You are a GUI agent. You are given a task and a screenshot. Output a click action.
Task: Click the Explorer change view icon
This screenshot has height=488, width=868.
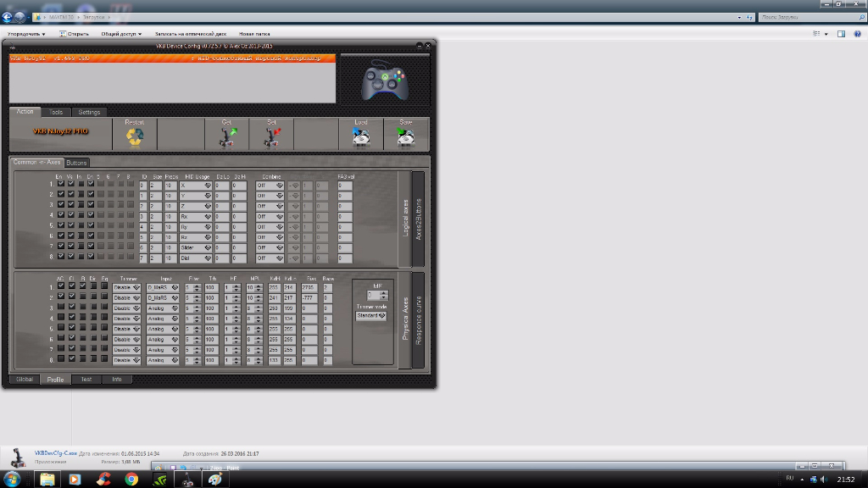pos(816,34)
